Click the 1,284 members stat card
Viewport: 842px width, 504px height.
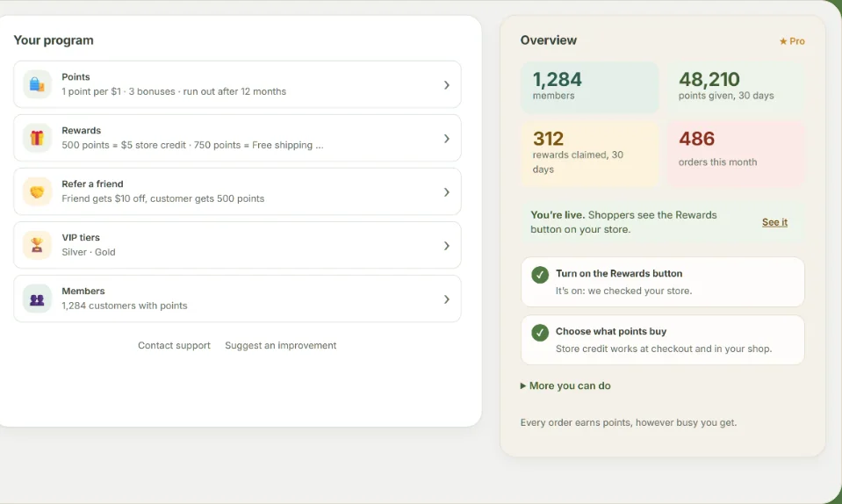(x=590, y=88)
